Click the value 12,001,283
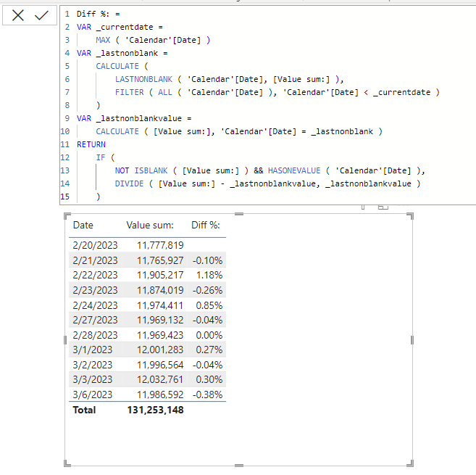This screenshot has height=475, width=476. [x=160, y=350]
